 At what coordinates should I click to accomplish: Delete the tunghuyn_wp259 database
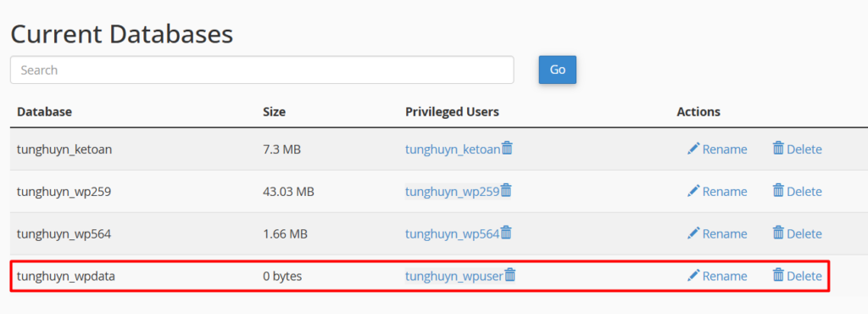tap(797, 191)
